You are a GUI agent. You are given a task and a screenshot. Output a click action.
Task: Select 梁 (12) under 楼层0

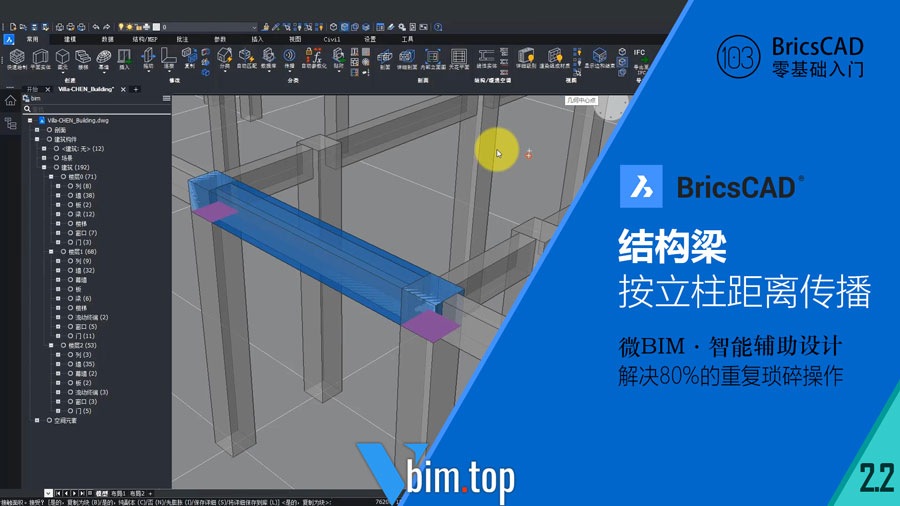click(88, 214)
